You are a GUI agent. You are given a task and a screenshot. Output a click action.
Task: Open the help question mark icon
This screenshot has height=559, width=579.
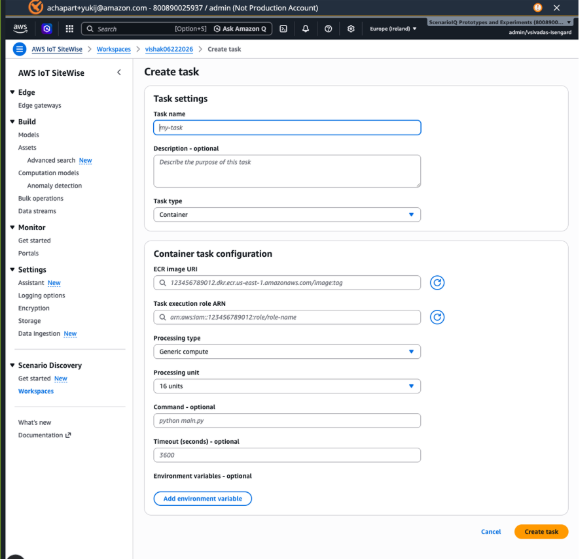tap(328, 28)
